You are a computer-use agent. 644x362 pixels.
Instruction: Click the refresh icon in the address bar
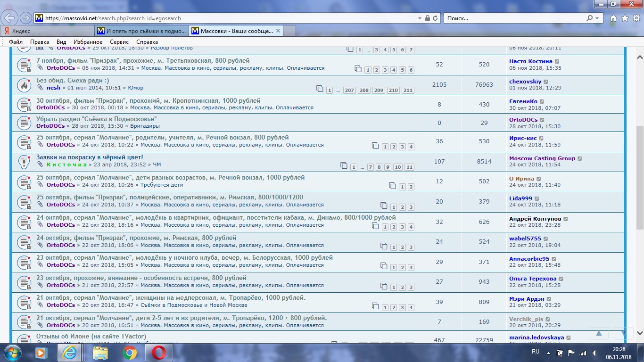click(435, 18)
